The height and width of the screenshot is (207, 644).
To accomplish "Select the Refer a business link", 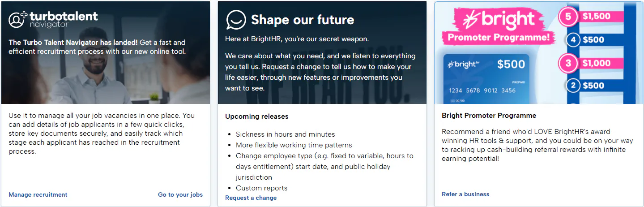I will [x=465, y=194].
